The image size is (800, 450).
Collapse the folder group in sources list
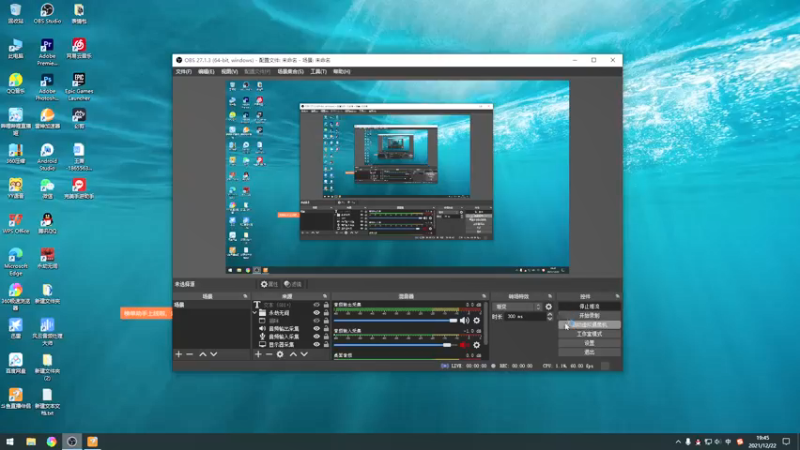click(x=255, y=313)
